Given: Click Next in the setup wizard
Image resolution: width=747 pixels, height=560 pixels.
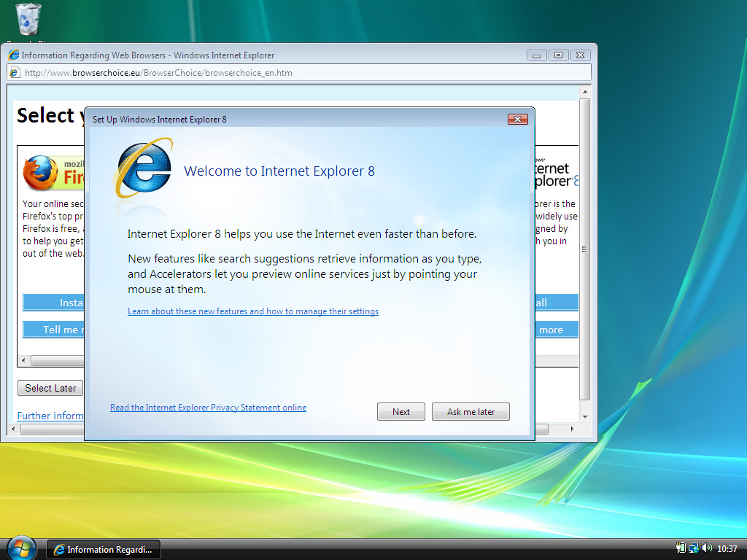Looking at the screenshot, I should (x=400, y=411).
